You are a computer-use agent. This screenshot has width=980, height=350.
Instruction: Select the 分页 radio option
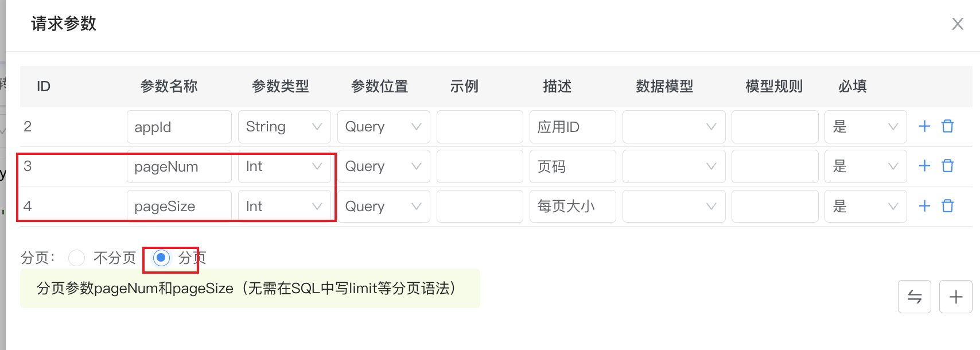pos(162,258)
